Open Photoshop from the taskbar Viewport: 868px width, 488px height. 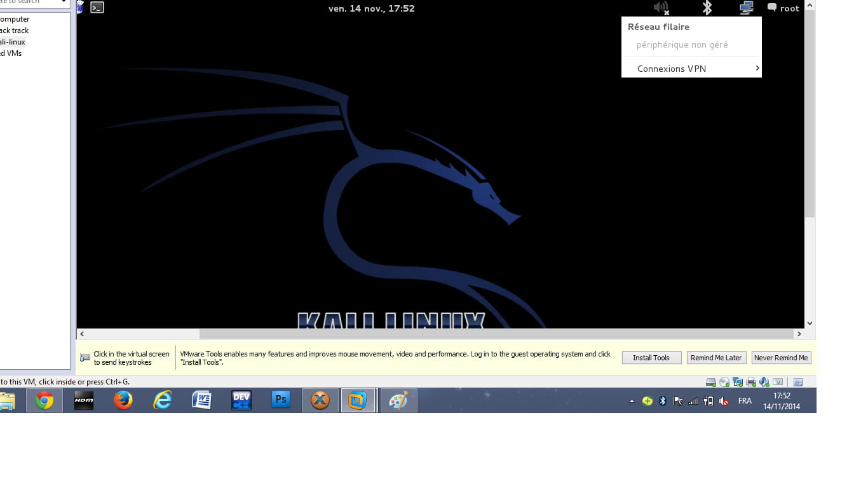pyautogui.click(x=281, y=401)
